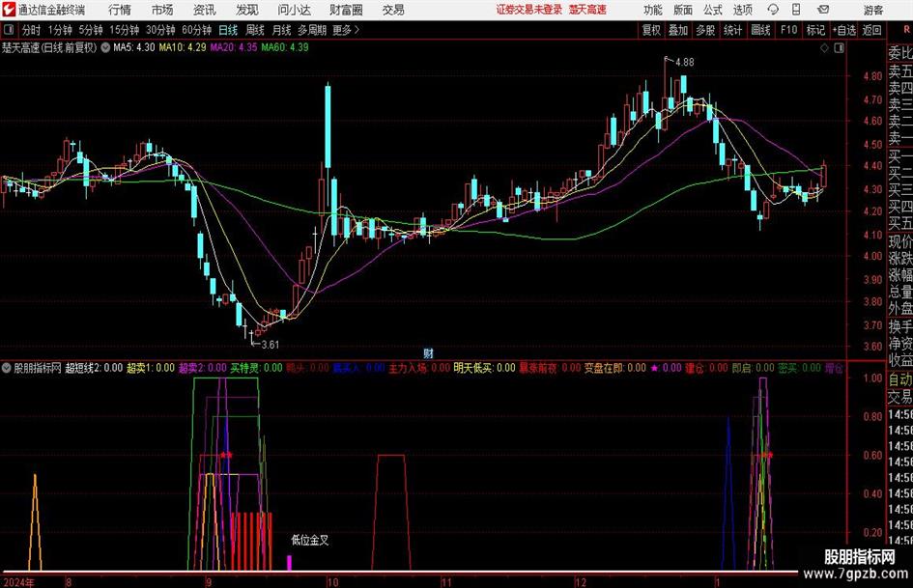The image size is (913, 588).
Task: Click the 2024年 date axis label
Action: click(18, 582)
